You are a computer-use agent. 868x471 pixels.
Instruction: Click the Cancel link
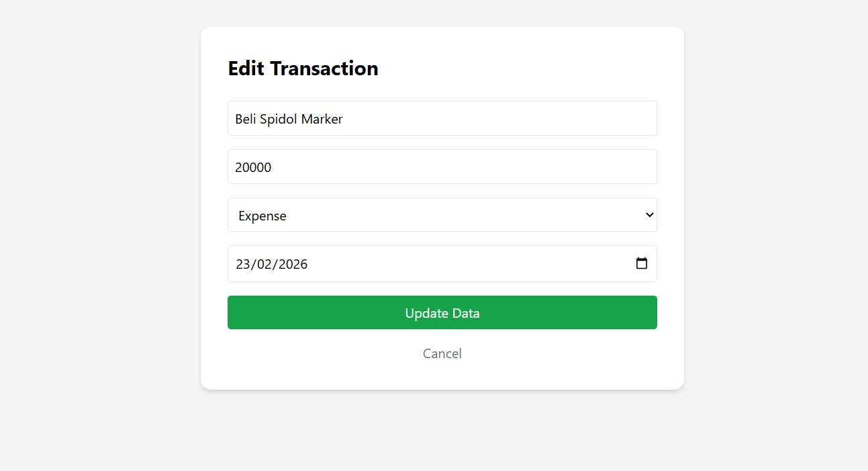pos(442,353)
